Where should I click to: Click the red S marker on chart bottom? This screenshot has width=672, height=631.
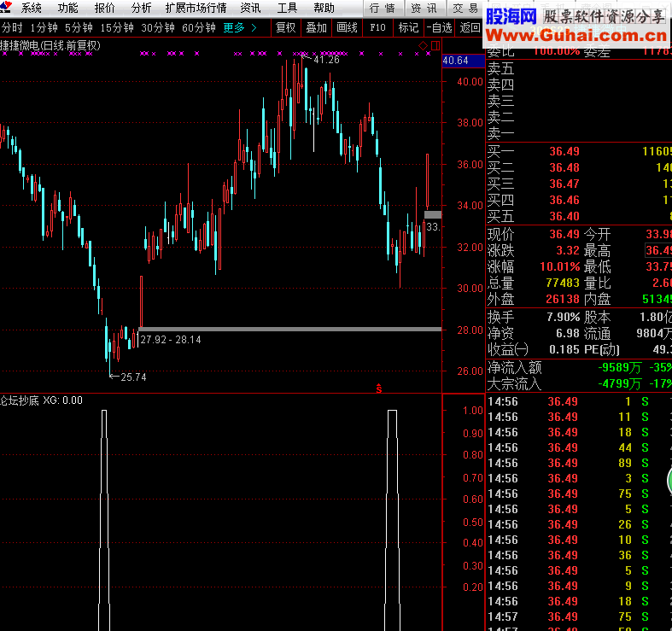tap(379, 389)
